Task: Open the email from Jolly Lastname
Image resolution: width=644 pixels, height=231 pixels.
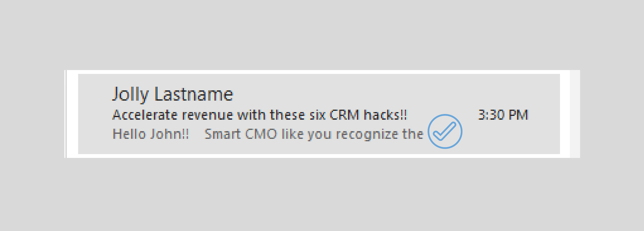Action: click(x=319, y=114)
